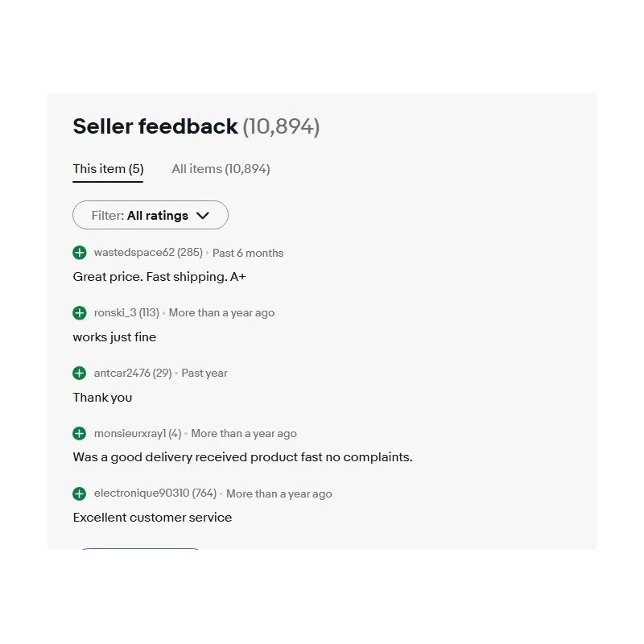Image resolution: width=644 pixels, height=644 pixels.
Task: Click green plus icon beside monsieurxray1
Action: [79, 434]
